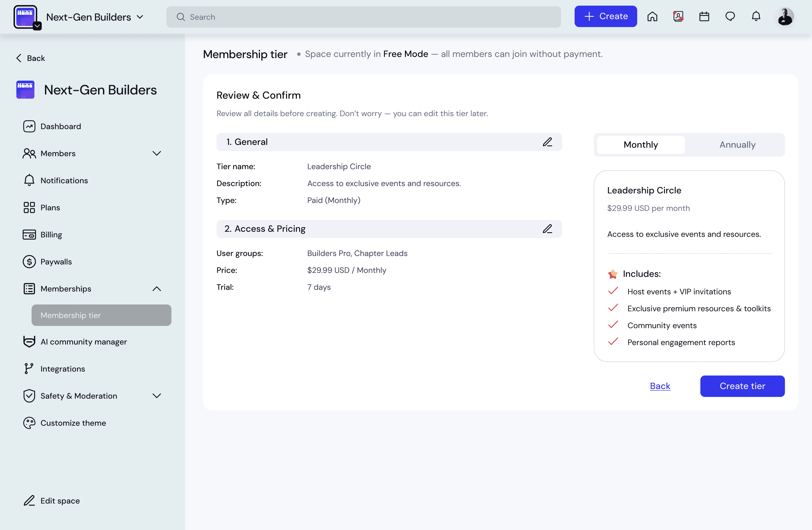The height and width of the screenshot is (530, 812).
Task: Open Customize theme palette option
Action: click(x=73, y=423)
